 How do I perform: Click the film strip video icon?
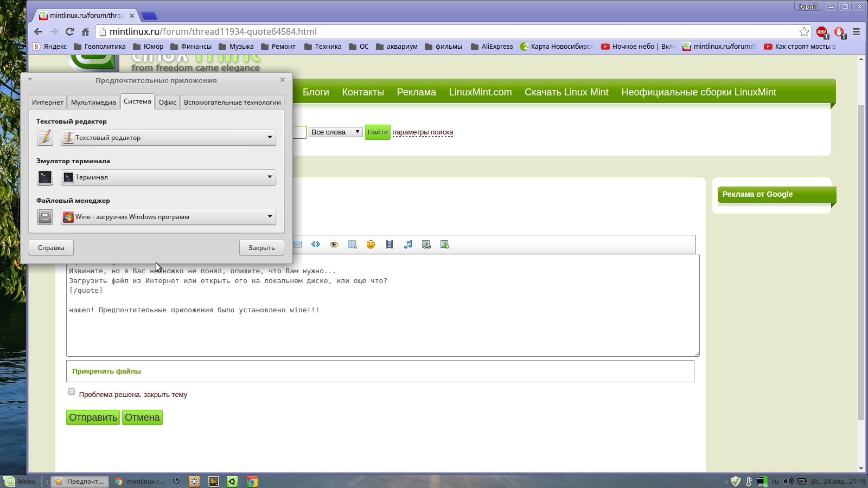[390, 245]
